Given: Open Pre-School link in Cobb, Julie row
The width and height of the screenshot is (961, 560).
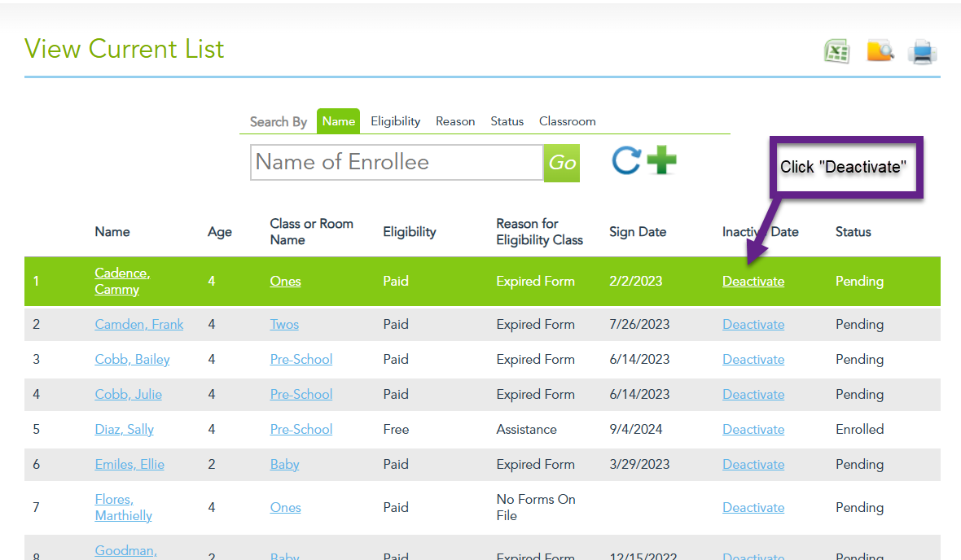Looking at the screenshot, I should point(301,394).
